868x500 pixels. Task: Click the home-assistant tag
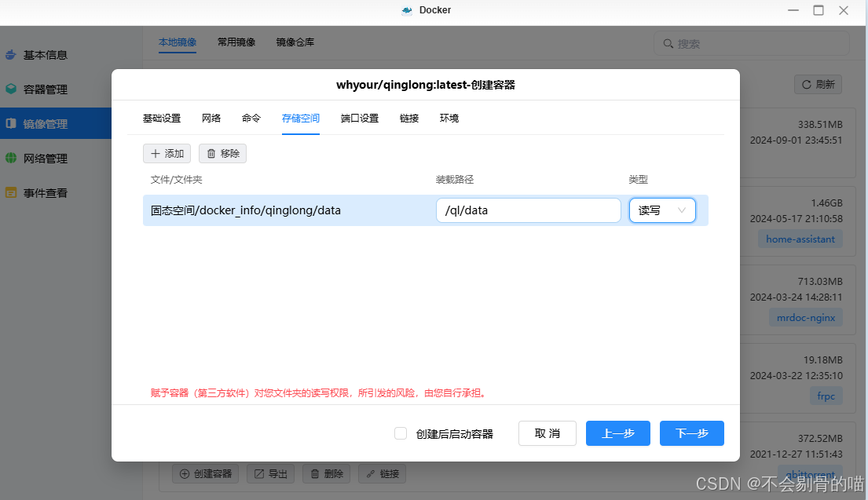tap(800, 239)
